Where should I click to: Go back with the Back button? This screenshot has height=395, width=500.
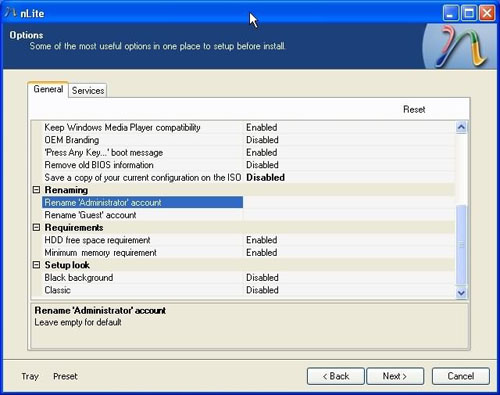click(x=335, y=376)
